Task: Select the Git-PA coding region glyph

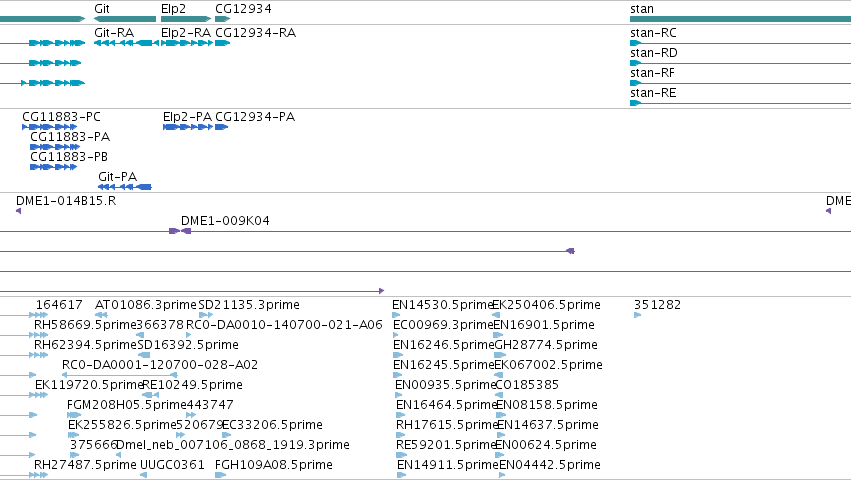Action: (124, 187)
